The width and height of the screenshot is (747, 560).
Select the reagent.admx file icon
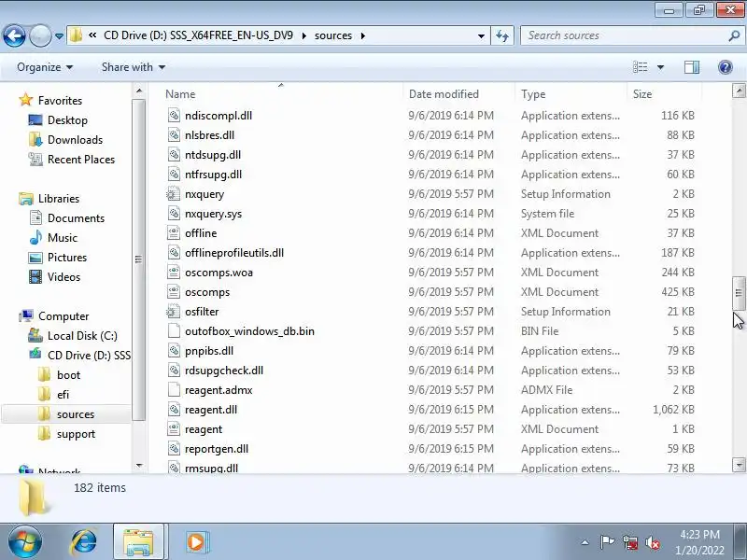point(174,390)
